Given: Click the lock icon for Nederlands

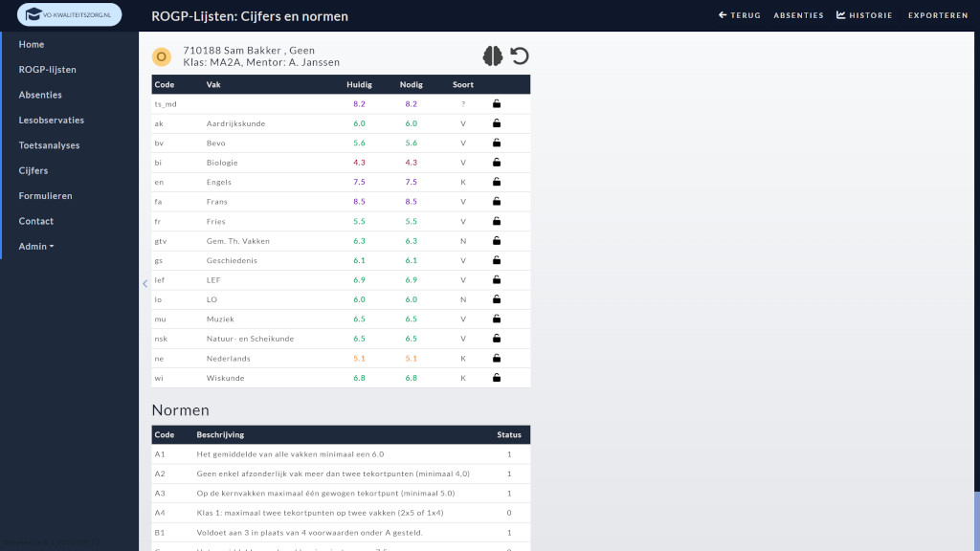Looking at the screenshot, I should pos(497,359).
